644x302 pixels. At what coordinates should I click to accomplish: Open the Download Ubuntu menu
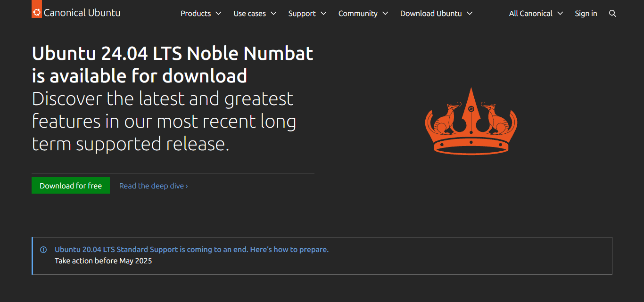click(x=437, y=14)
